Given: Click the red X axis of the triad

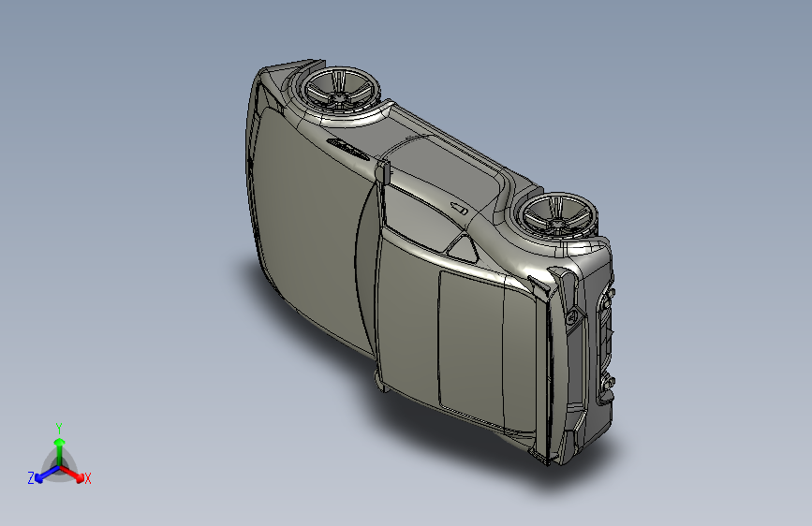Looking at the screenshot, I should coord(72,474).
